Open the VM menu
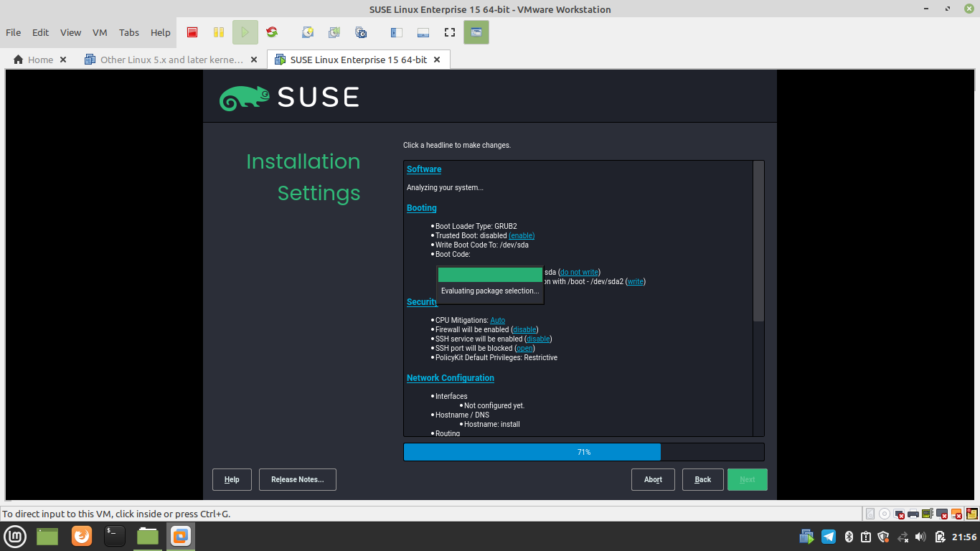The image size is (980, 551). click(100, 32)
